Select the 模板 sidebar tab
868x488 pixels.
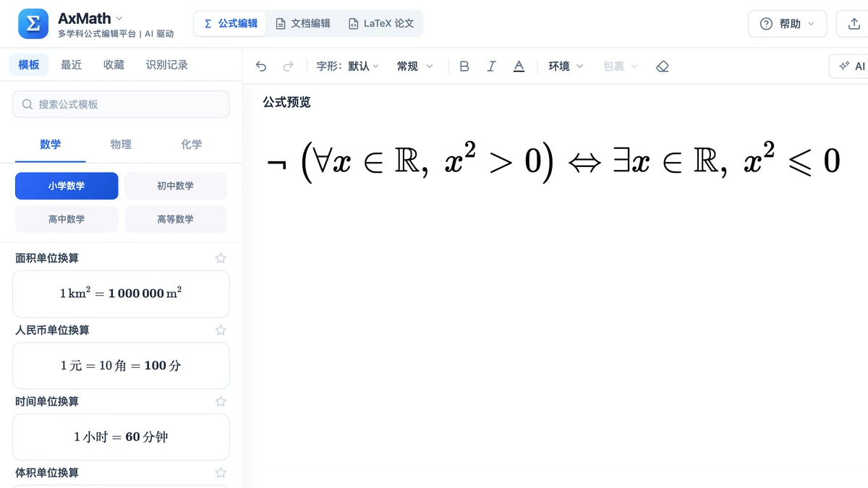(x=29, y=64)
